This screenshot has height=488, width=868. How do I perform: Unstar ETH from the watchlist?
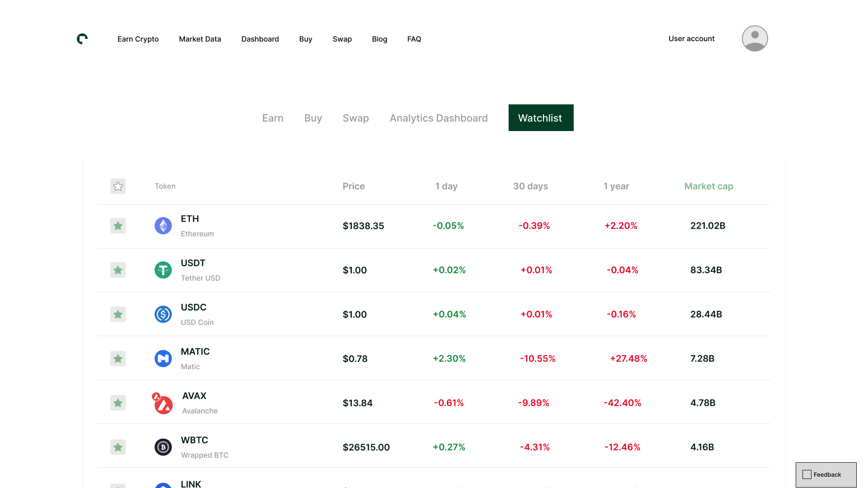pos(118,225)
